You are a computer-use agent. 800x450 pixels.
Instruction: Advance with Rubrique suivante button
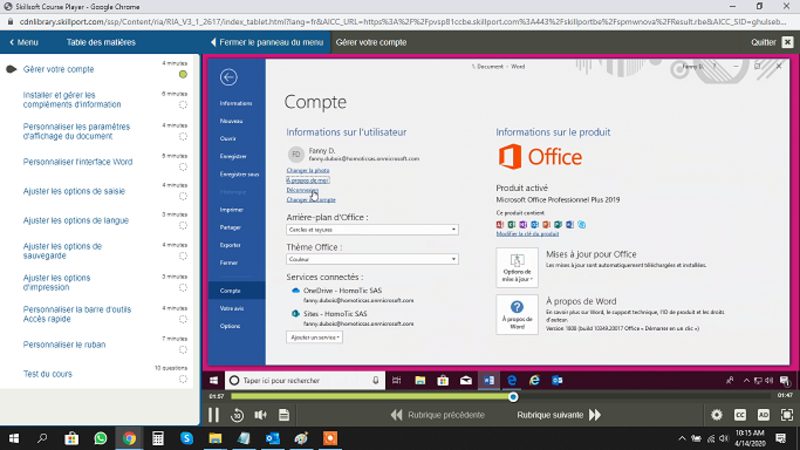tap(559, 415)
